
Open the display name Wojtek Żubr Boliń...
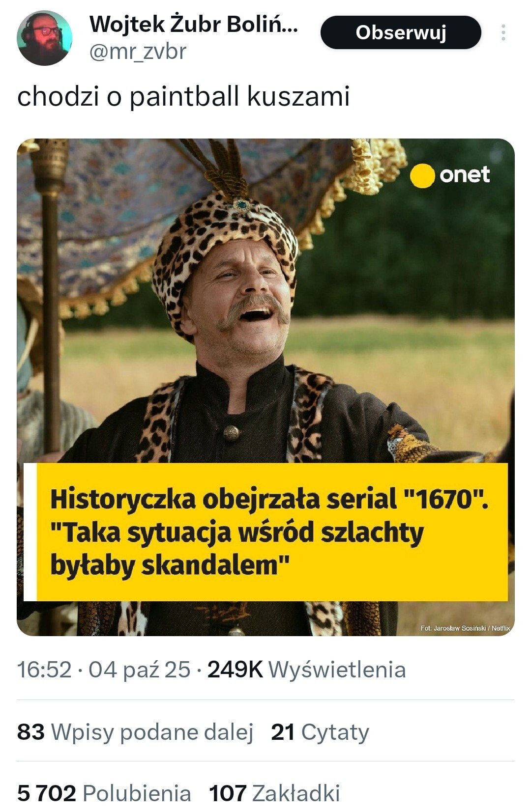click(x=194, y=24)
